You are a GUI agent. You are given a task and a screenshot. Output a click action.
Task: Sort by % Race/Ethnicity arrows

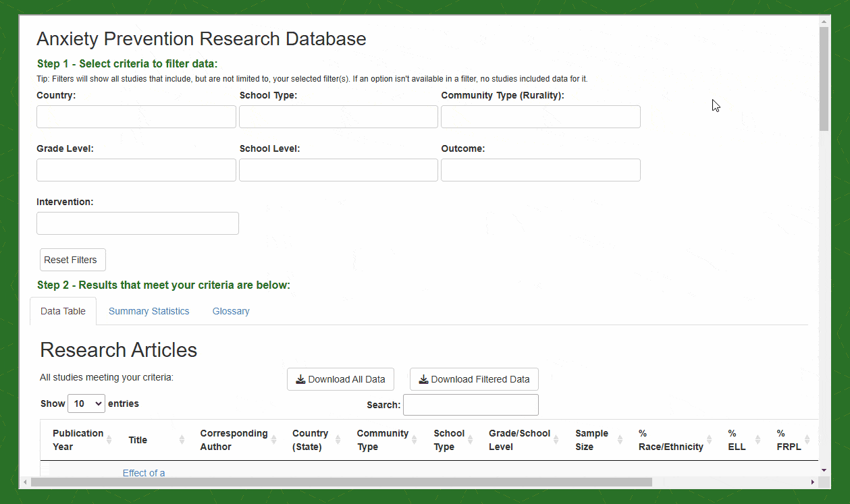[710, 440]
